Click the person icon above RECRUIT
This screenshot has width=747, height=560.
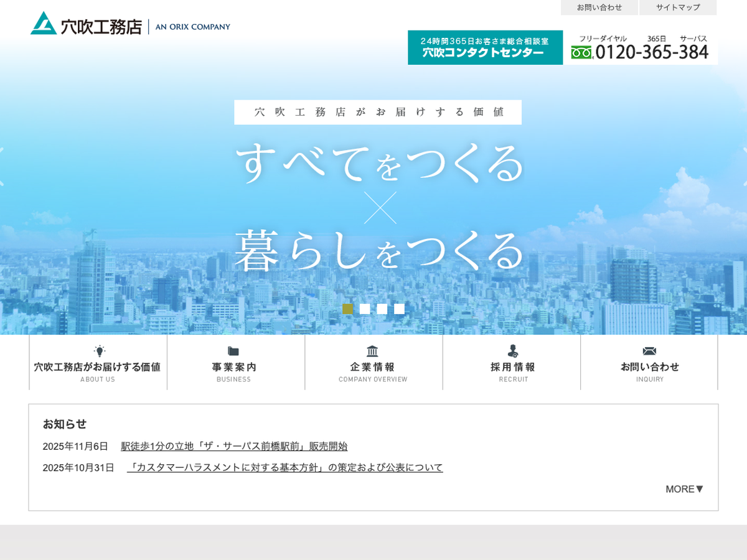pos(512,351)
